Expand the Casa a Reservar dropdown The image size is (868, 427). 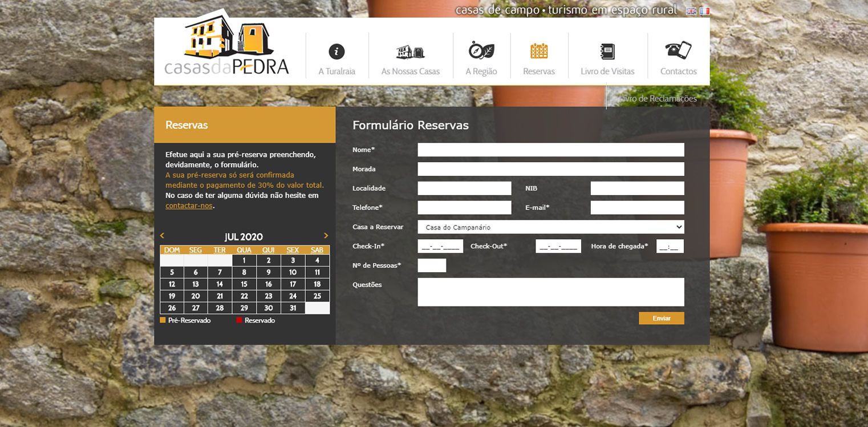click(x=551, y=227)
